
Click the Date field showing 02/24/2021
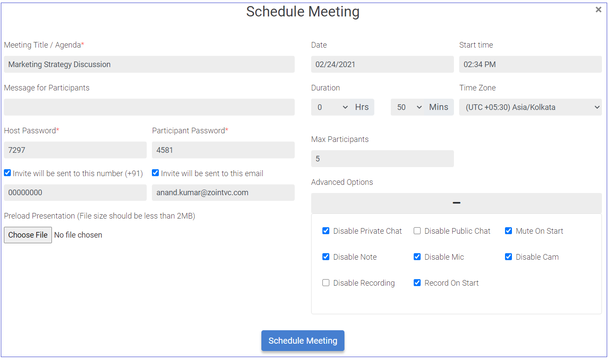coord(382,64)
